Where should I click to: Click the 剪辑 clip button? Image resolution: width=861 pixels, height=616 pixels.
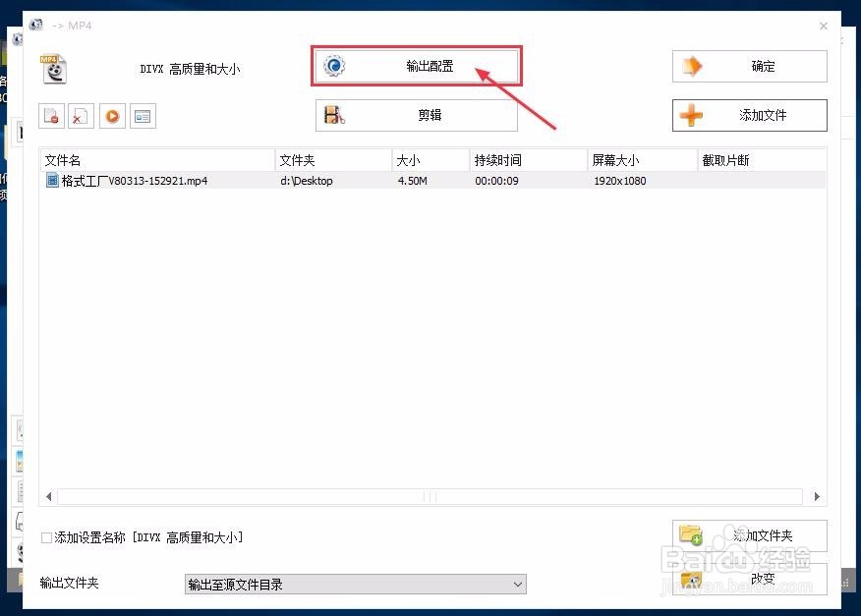418,115
